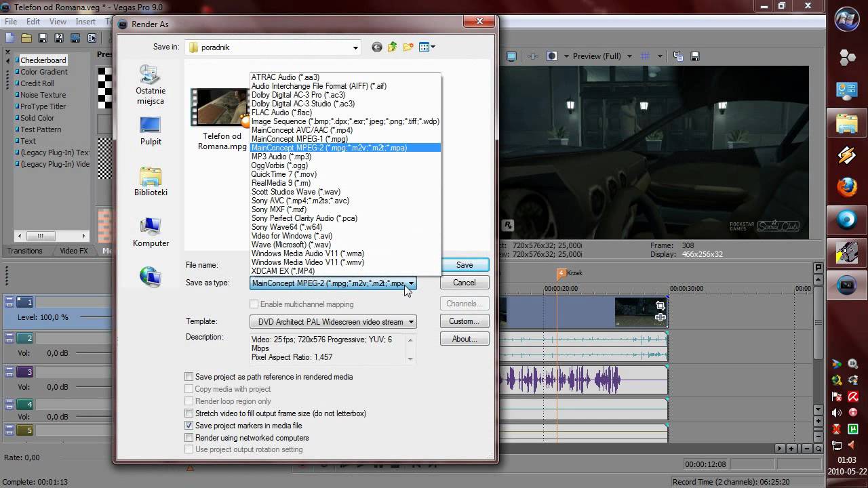Open Windows Explorer from the taskbar

click(x=847, y=124)
